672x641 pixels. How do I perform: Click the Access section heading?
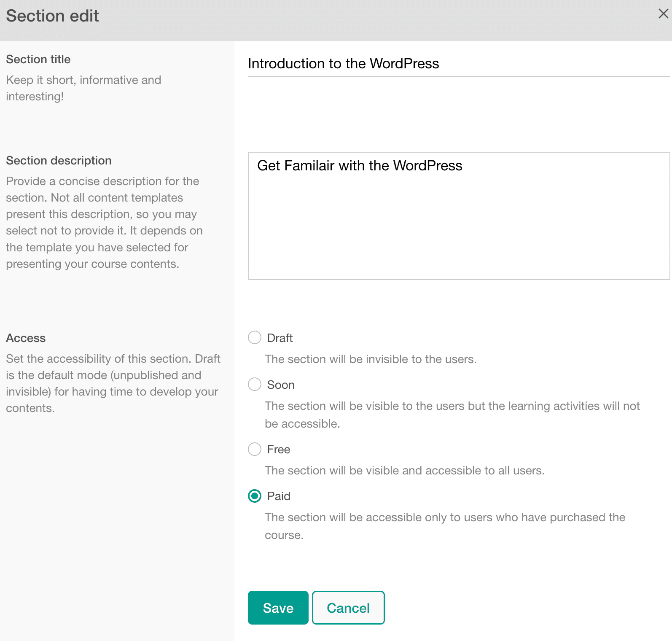point(26,338)
